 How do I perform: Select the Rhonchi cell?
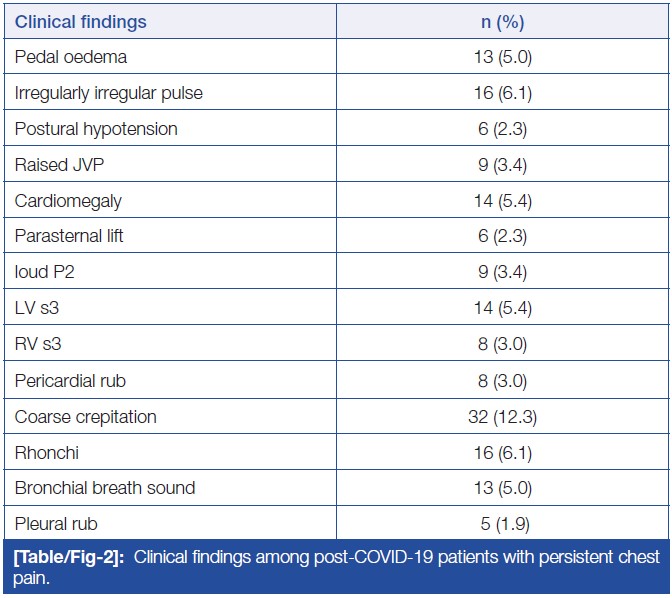click(46, 453)
